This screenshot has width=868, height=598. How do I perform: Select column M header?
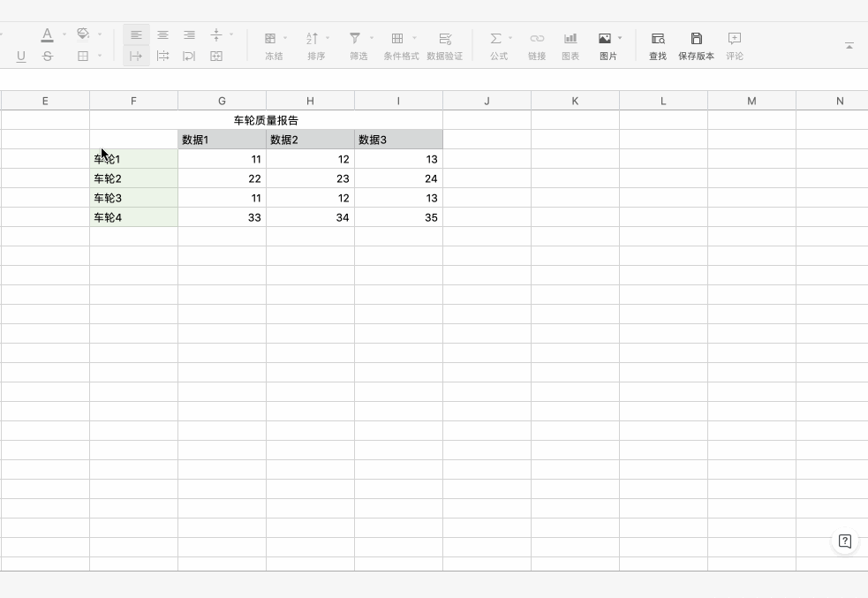click(751, 101)
